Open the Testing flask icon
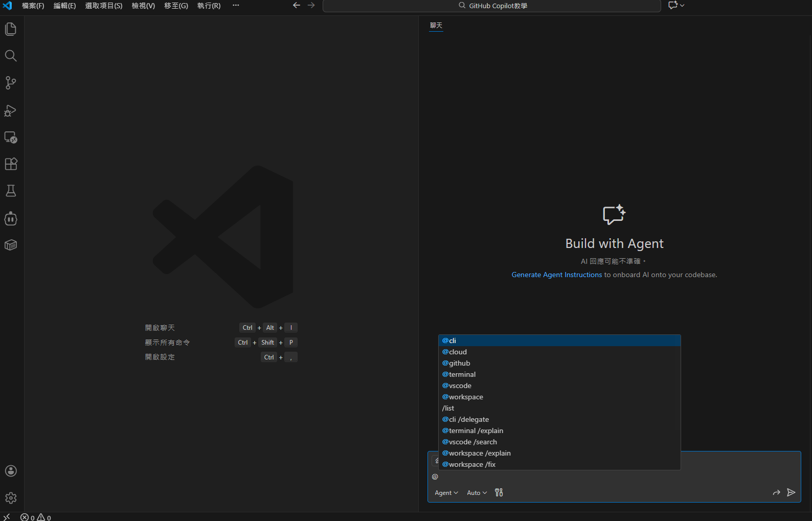The width and height of the screenshot is (812, 521). (x=11, y=191)
